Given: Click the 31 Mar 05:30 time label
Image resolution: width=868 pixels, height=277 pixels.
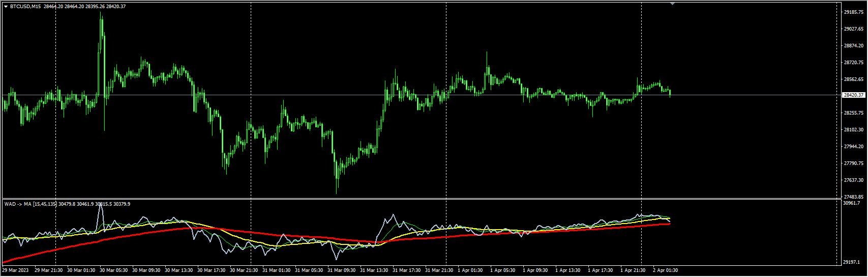Looking at the screenshot, I should coord(309,270).
